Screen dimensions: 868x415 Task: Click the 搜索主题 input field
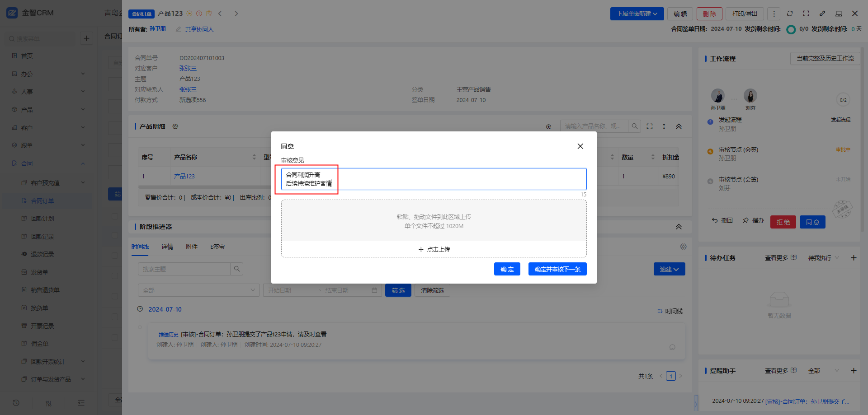tap(184, 269)
